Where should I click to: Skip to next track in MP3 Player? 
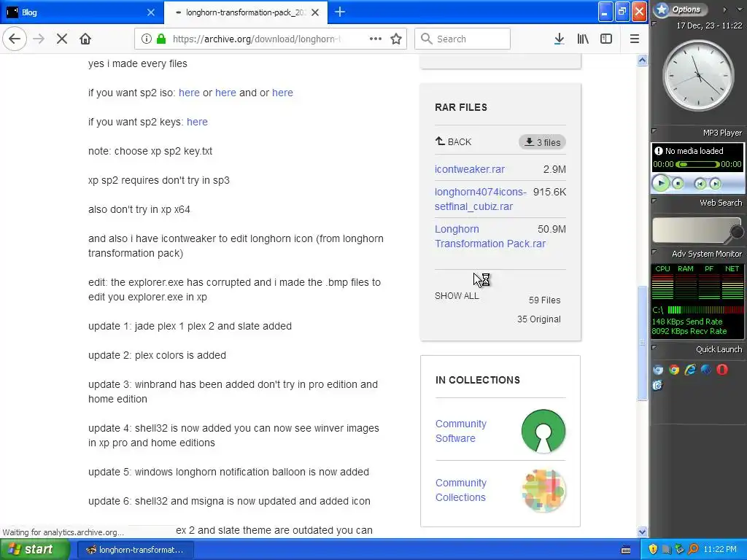(x=715, y=183)
